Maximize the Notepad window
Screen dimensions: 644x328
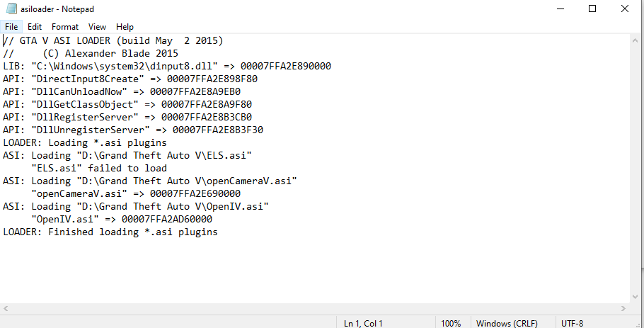593,9
